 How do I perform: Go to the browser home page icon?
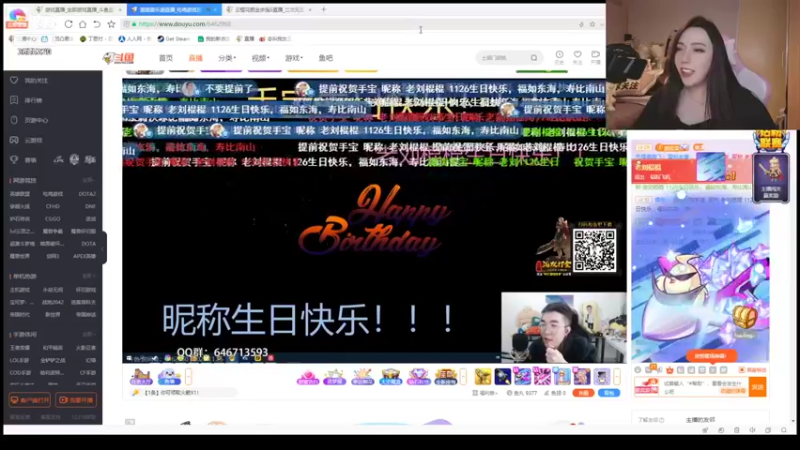82,24
